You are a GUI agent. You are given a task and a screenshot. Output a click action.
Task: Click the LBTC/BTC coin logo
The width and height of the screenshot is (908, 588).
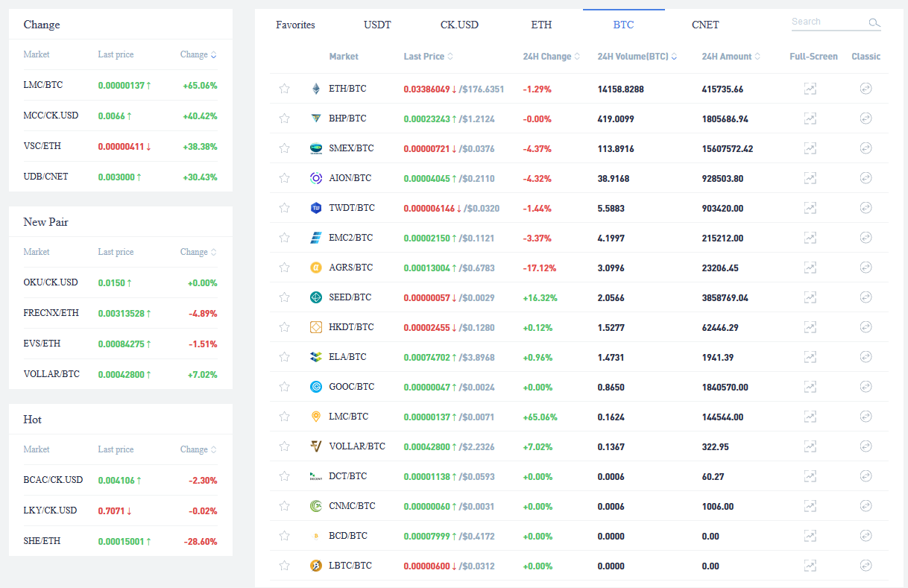(315, 566)
